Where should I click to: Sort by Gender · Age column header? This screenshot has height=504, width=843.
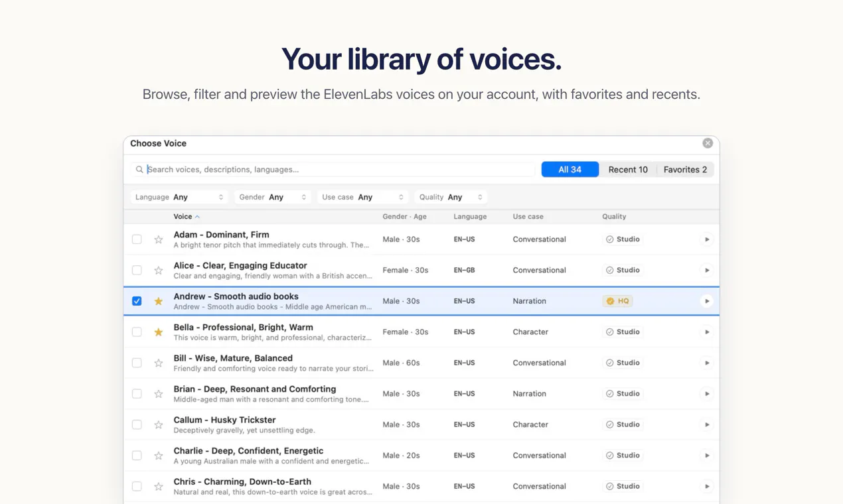(404, 217)
